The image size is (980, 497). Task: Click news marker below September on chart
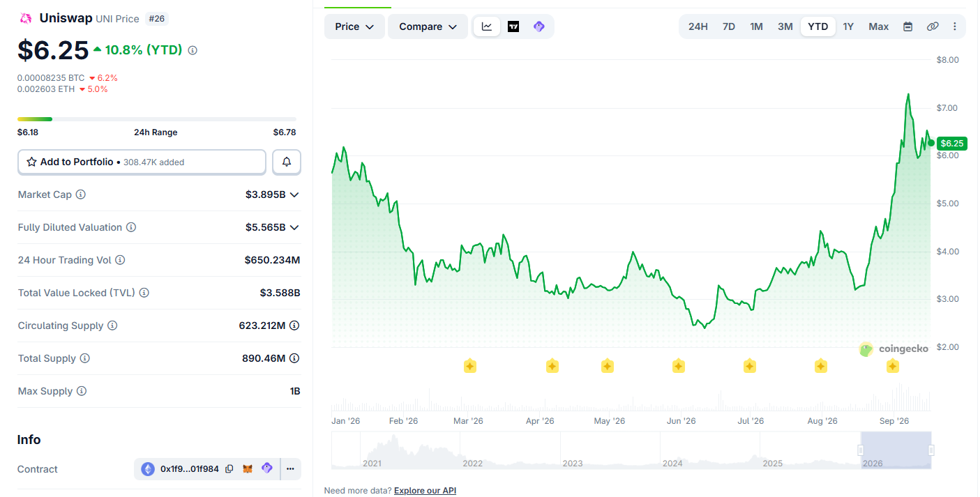[x=893, y=366]
